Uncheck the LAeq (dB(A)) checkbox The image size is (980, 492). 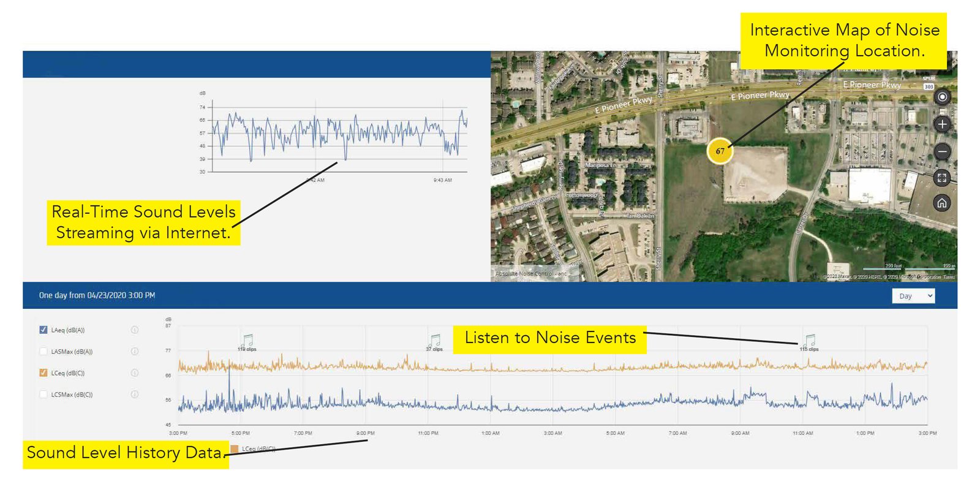click(x=43, y=330)
